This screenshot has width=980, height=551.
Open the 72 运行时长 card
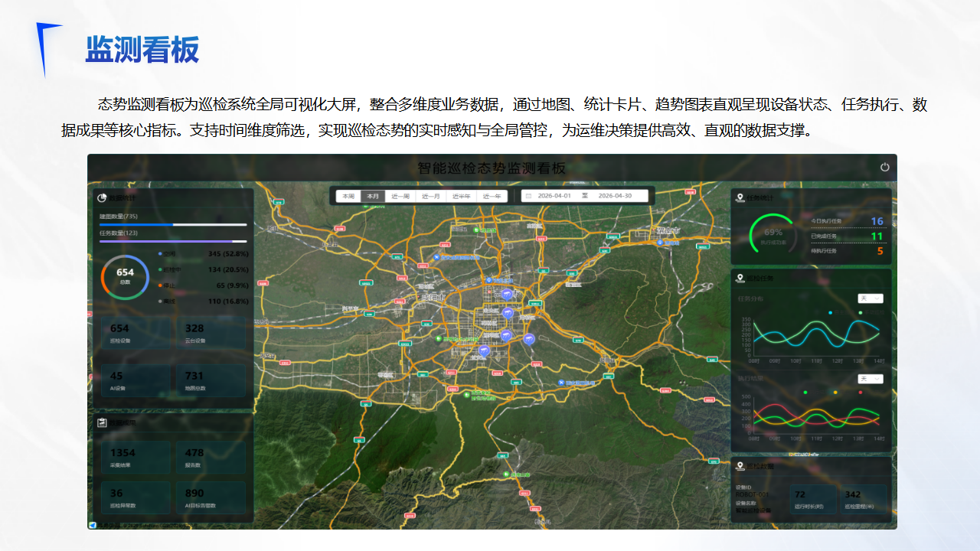(x=812, y=500)
